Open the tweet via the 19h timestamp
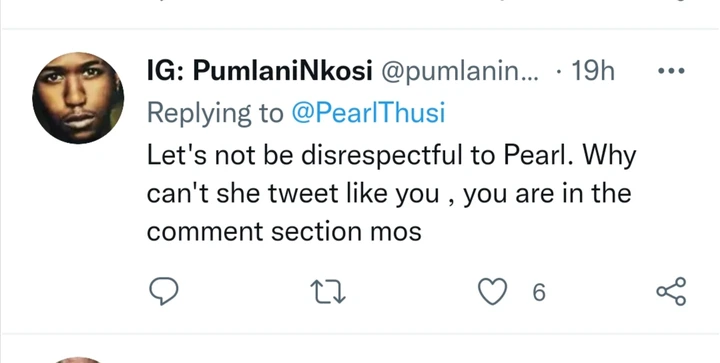Viewport: 720px width, 363px height. click(x=592, y=71)
